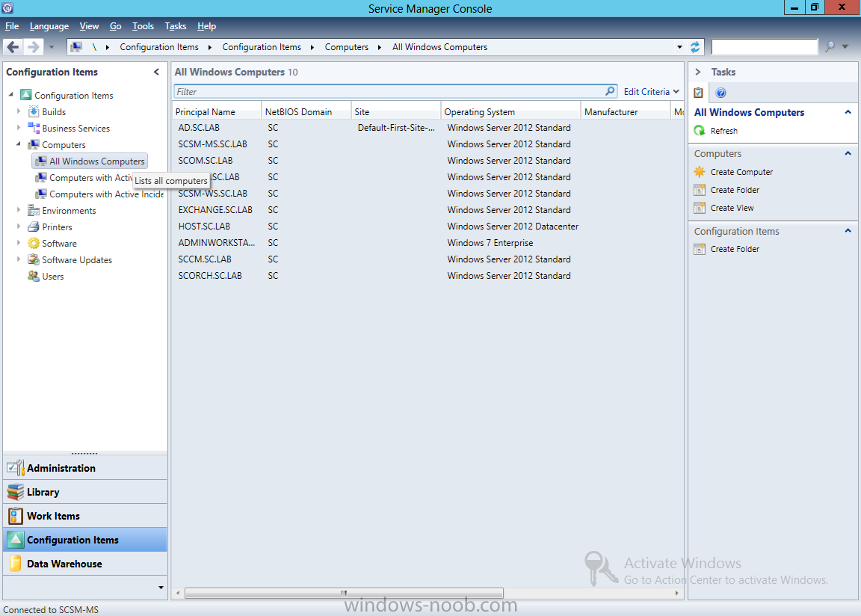Image resolution: width=861 pixels, height=616 pixels.
Task: Click the search magnifier icon at top right
Action: pyautogui.click(x=830, y=46)
